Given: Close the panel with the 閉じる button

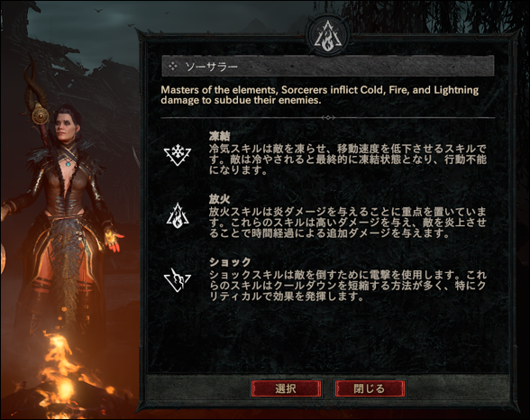Looking at the screenshot, I should click(370, 388).
